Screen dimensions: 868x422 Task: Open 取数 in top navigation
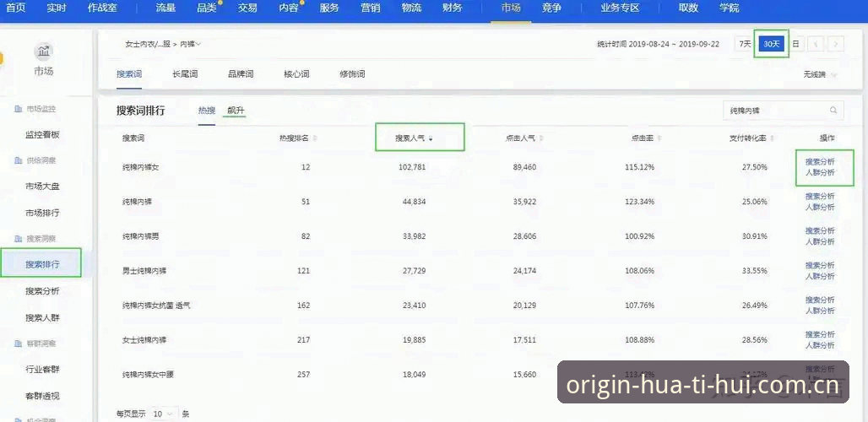point(689,8)
